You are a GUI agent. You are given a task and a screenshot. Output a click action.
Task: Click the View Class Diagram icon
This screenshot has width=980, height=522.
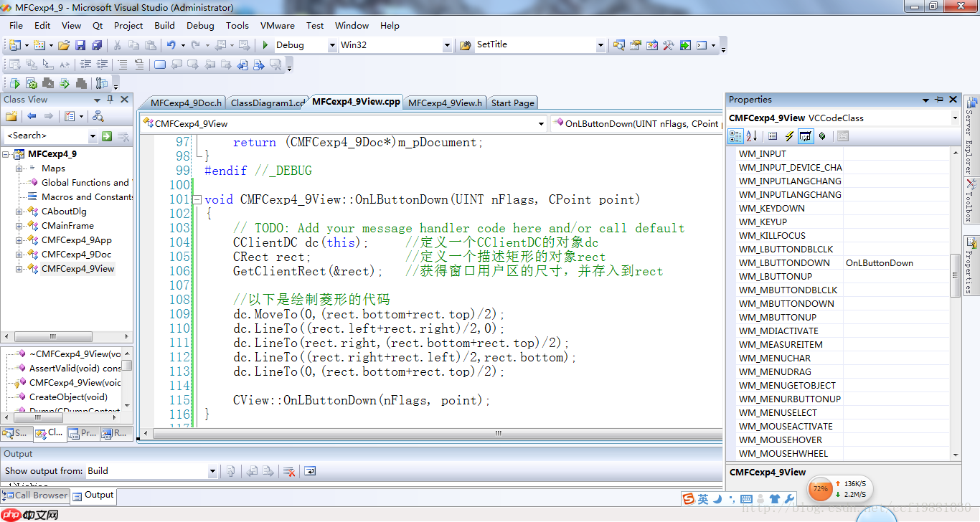point(98,116)
